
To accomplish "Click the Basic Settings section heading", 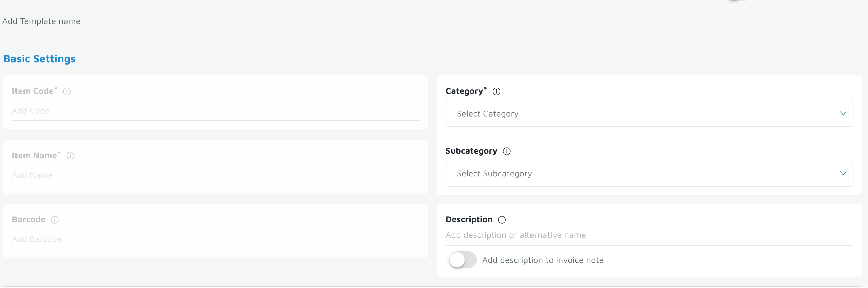I will pos(39,59).
